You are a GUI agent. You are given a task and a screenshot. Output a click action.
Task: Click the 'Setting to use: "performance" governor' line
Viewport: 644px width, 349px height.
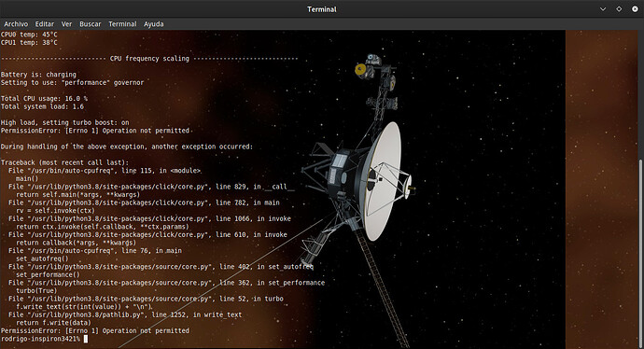point(72,82)
